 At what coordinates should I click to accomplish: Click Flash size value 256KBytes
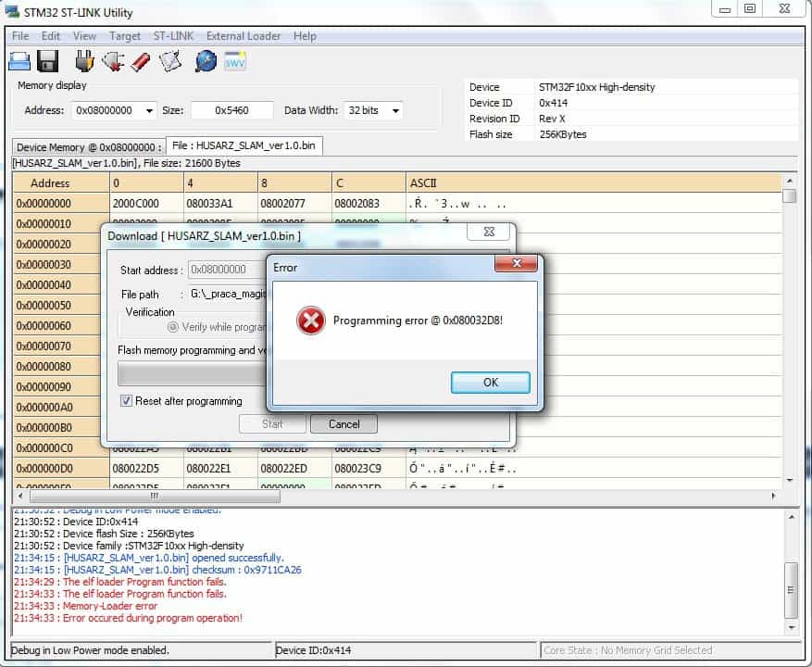click(562, 134)
